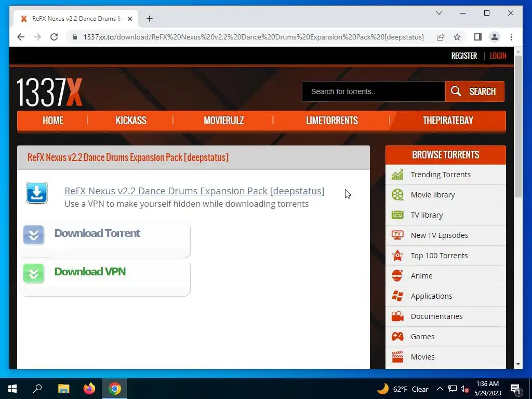
Task: Show hidden system tray icons
Action: [x=440, y=389]
